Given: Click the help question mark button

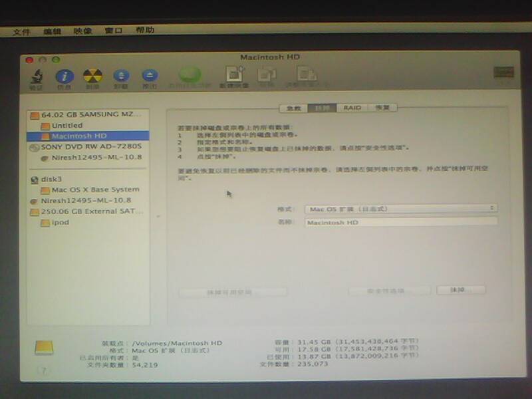Looking at the screenshot, I should [x=44, y=370].
